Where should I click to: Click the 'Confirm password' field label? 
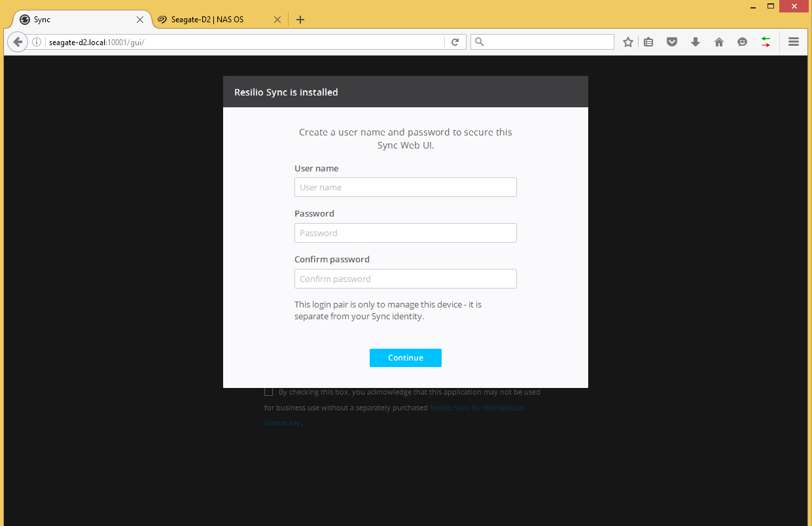click(332, 259)
